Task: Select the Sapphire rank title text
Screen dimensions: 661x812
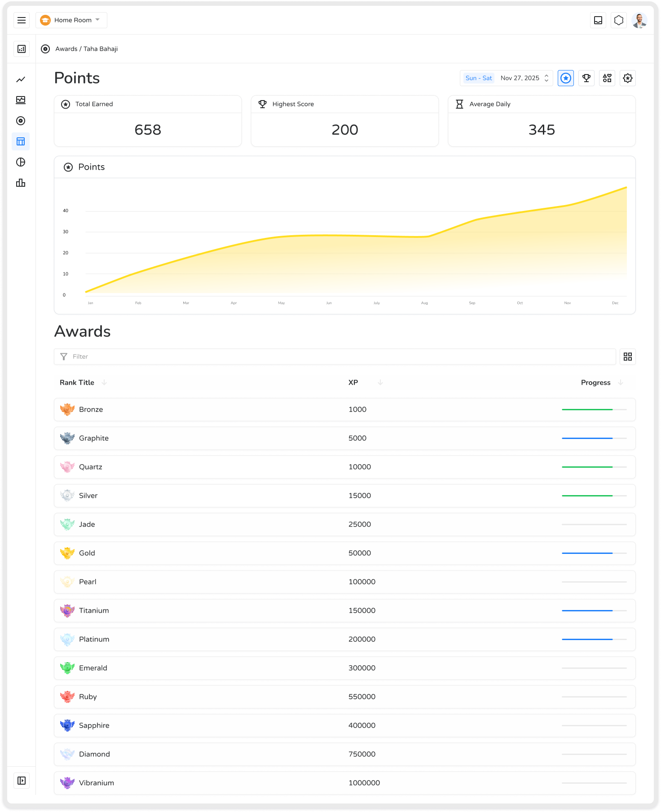Action: pyautogui.click(x=94, y=725)
